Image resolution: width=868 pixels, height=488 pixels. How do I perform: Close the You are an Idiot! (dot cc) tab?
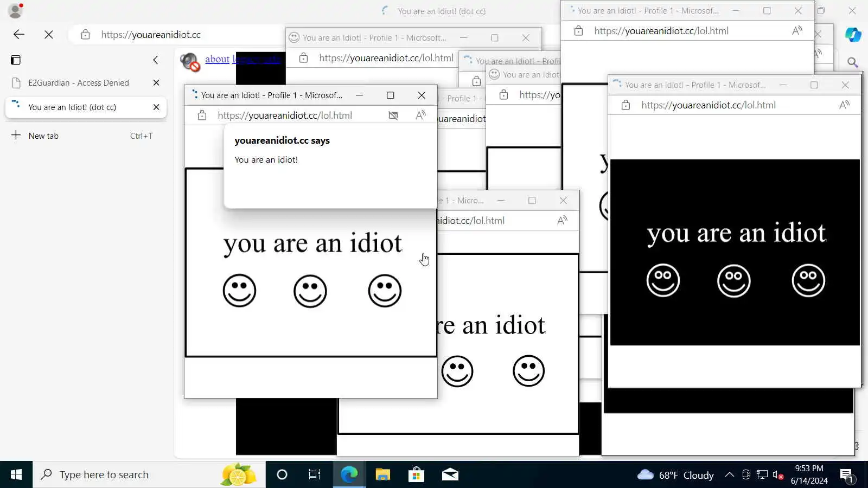pos(156,107)
